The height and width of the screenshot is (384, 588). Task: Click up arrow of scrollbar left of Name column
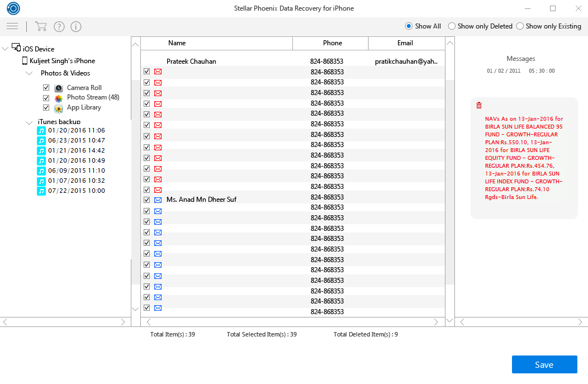tap(135, 45)
